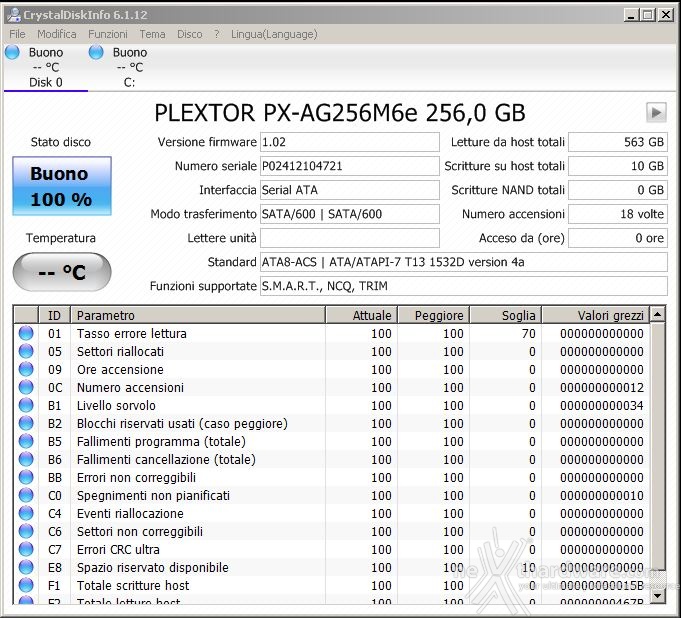Click the SMART list scroll up arrow
Image resolution: width=681 pixels, height=618 pixels.
(658, 314)
